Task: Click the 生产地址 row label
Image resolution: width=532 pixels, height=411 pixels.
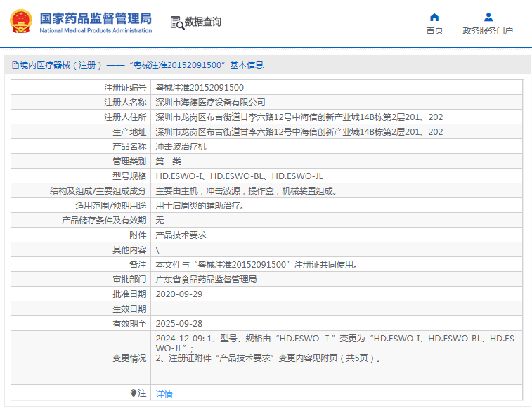Action: pos(129,131)
